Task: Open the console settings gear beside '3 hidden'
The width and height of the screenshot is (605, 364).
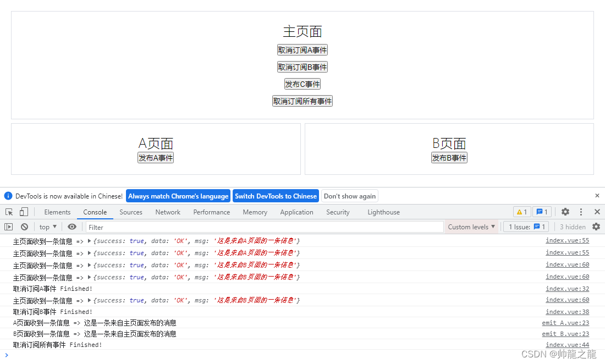Action: point(597,227)
